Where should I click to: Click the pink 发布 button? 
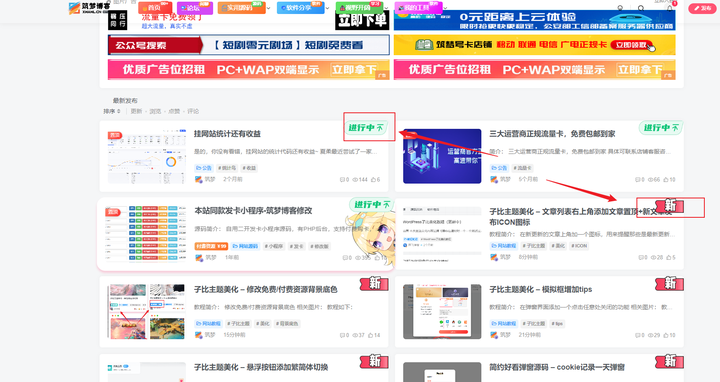pyautogui.click(x=702, y=8)
